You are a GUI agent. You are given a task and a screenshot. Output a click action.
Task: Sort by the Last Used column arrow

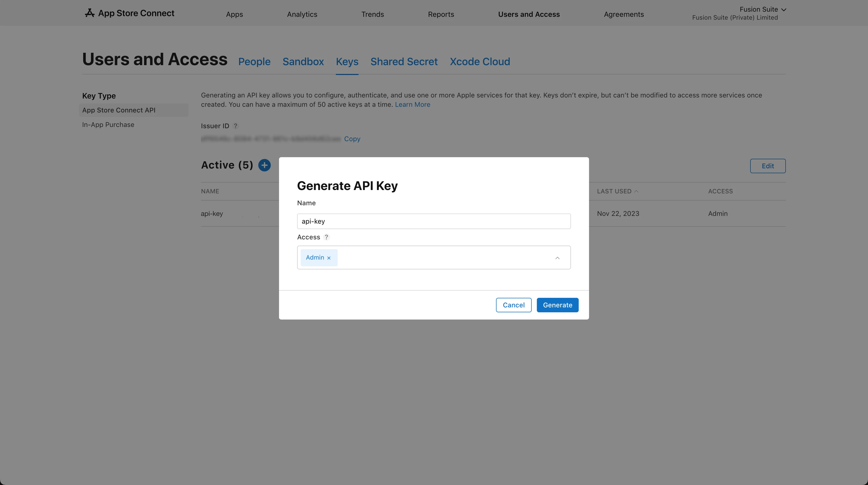[x=636, y=191]
